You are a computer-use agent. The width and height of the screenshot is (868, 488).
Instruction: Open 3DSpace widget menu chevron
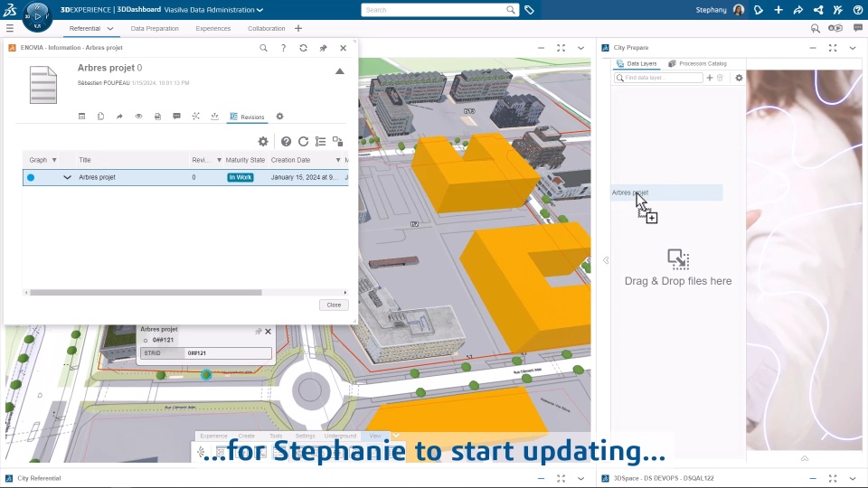(x=853, y=479)
